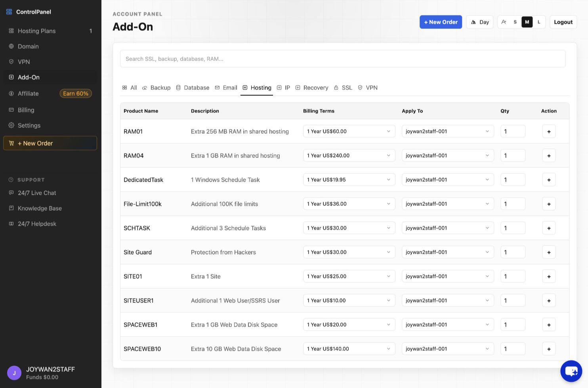Toggle Day theme mode
588x388 pixels.
click(479, 22)
